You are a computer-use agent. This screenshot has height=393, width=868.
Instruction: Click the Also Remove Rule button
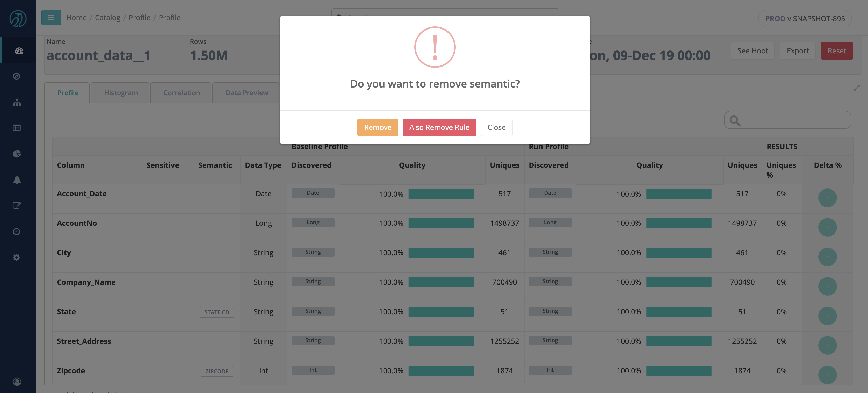tap(439, 127)
